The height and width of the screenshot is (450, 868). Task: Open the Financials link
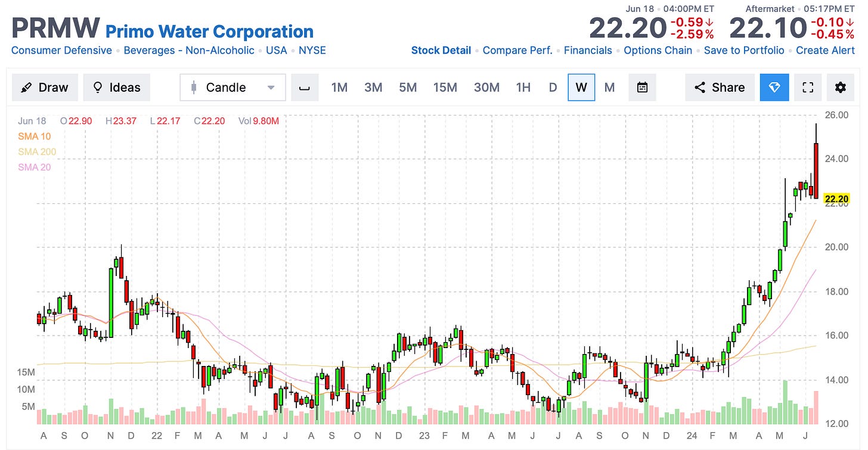pos(588,51)
